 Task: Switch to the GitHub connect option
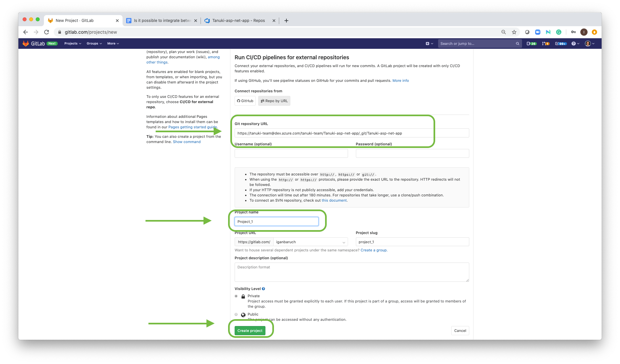pos(245,101)
